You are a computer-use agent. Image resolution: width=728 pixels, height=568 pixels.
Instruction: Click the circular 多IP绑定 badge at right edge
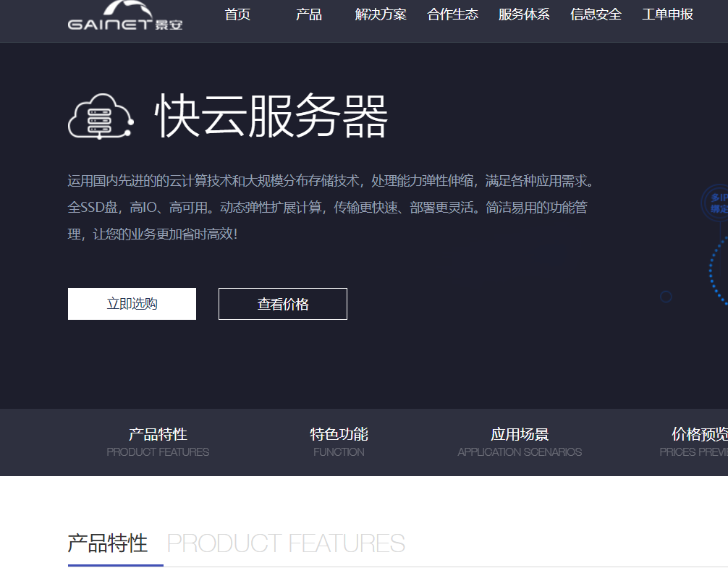(x=716, y=203)
